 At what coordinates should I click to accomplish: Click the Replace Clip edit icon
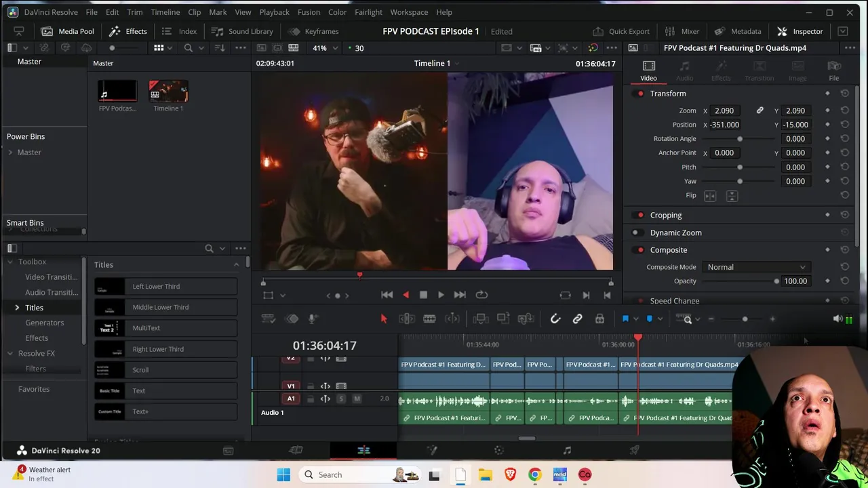(526, 319)
